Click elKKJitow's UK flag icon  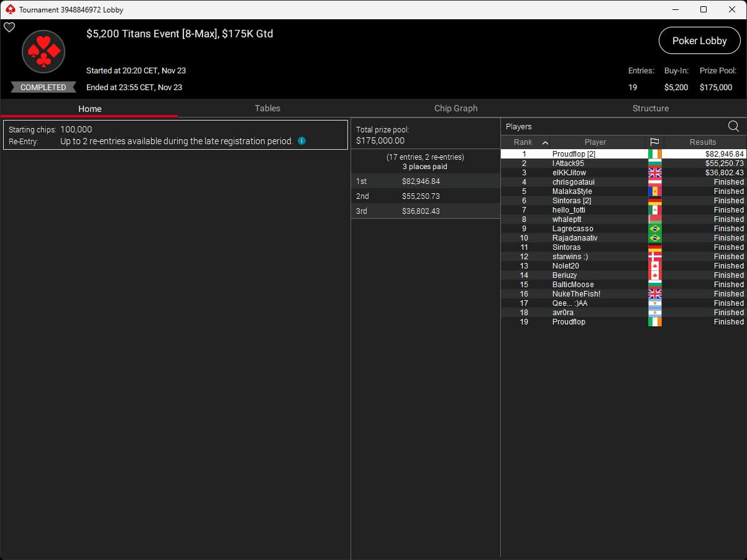655,173
